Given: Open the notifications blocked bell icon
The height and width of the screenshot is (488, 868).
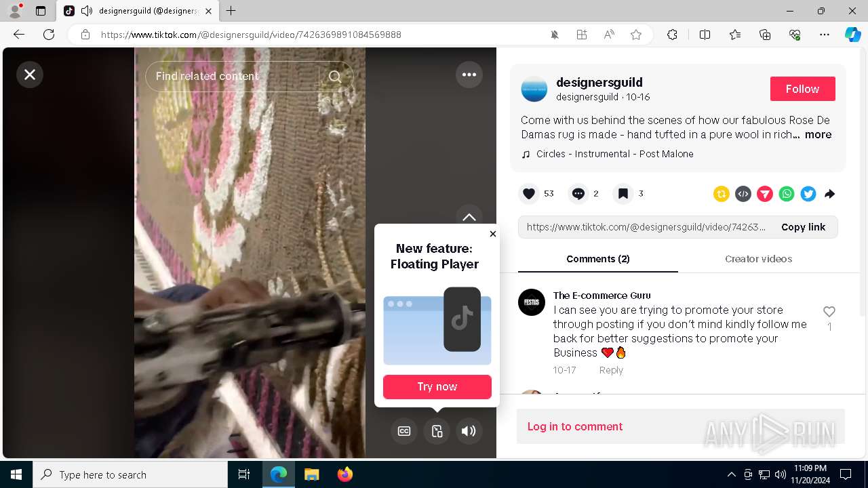Looking at the screenshot, I should coord(555,35).
